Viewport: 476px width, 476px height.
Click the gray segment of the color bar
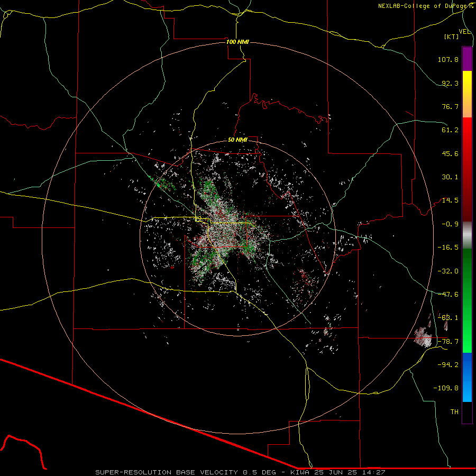tap(467, 235)
